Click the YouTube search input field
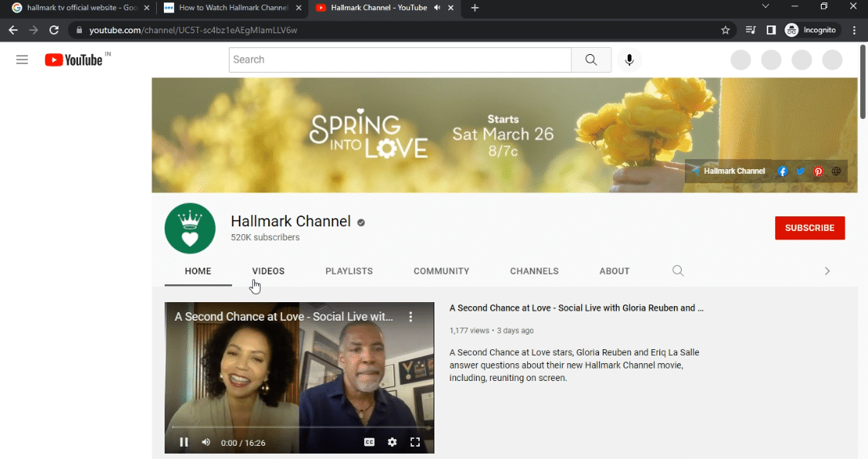The image size is (868, 459). click(400, 59)
